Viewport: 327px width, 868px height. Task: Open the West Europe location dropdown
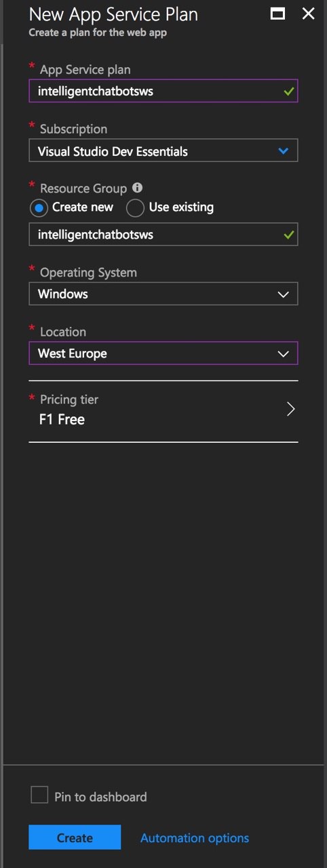pyautogui.click(x=163, y=353)
